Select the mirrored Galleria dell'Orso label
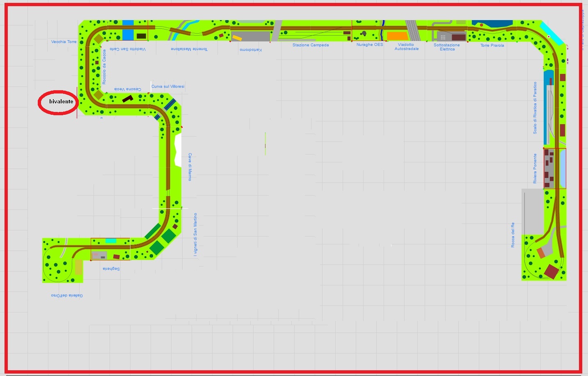The height and width of the screenshot is (376, 588). pyautogui.click(x=67, y=296)
